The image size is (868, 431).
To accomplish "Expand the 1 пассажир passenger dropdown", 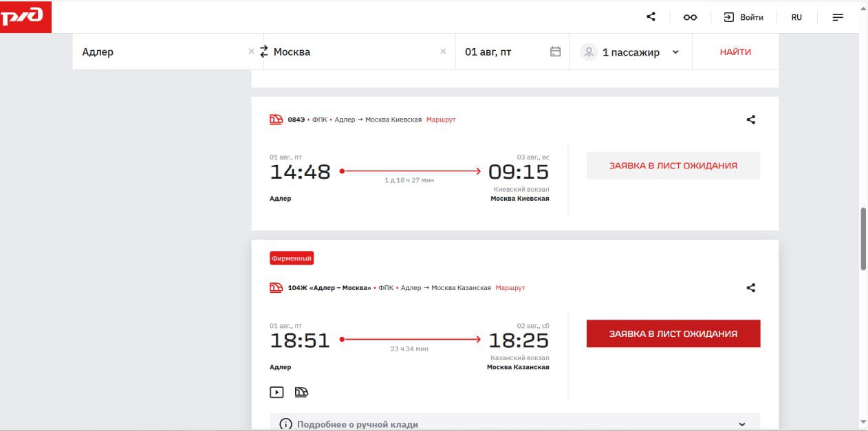I will click(675, 52).
